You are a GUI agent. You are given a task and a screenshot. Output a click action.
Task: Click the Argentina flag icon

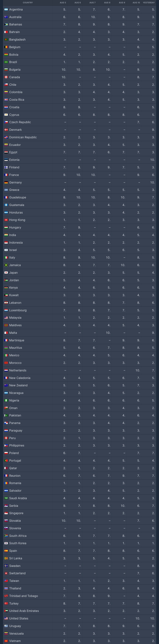click(6, 10)
